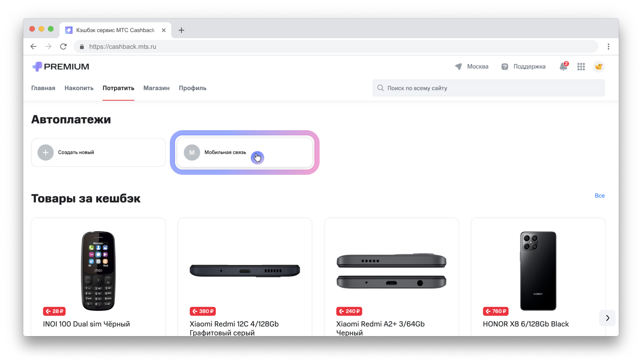The image size is (642, 364).
Task: Reload the page
Action: (x=63, y=46)
